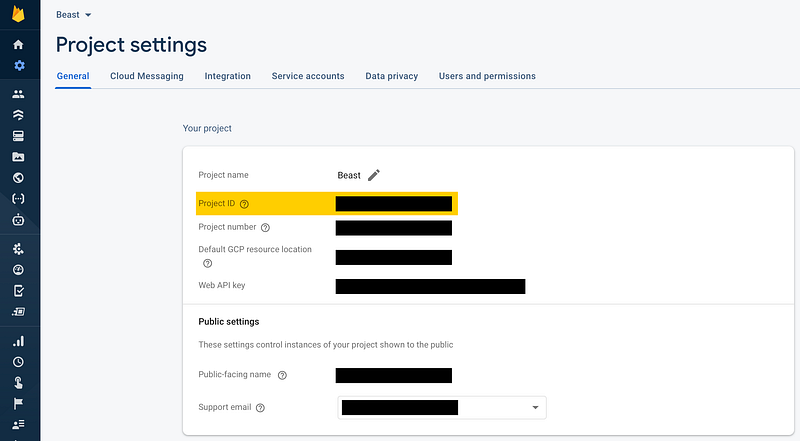
Task: Switch to the Integration tab
Action: tap(228, 76)
